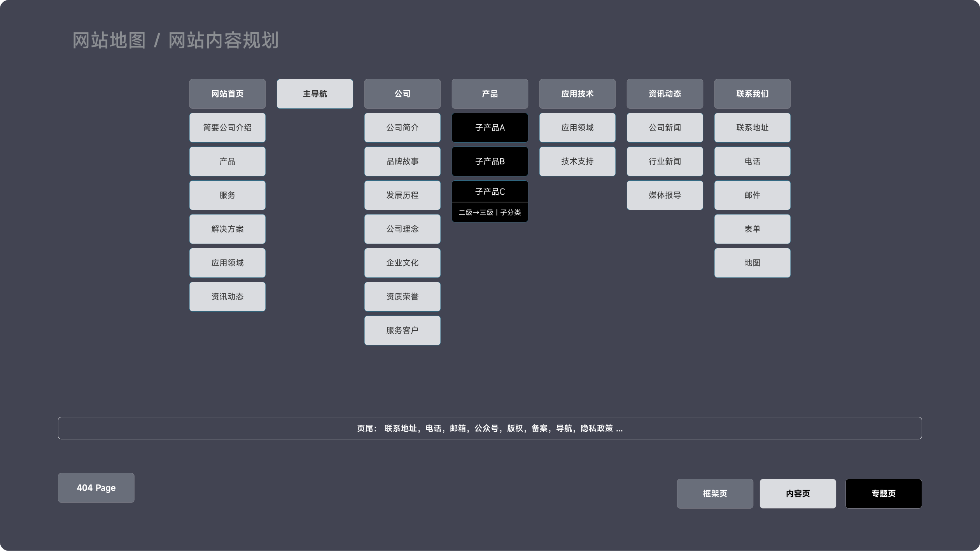Image resolution: width=980 pixels, height=551 pixels.
Task: Select the 子产品B item
Action: [490, 161]
